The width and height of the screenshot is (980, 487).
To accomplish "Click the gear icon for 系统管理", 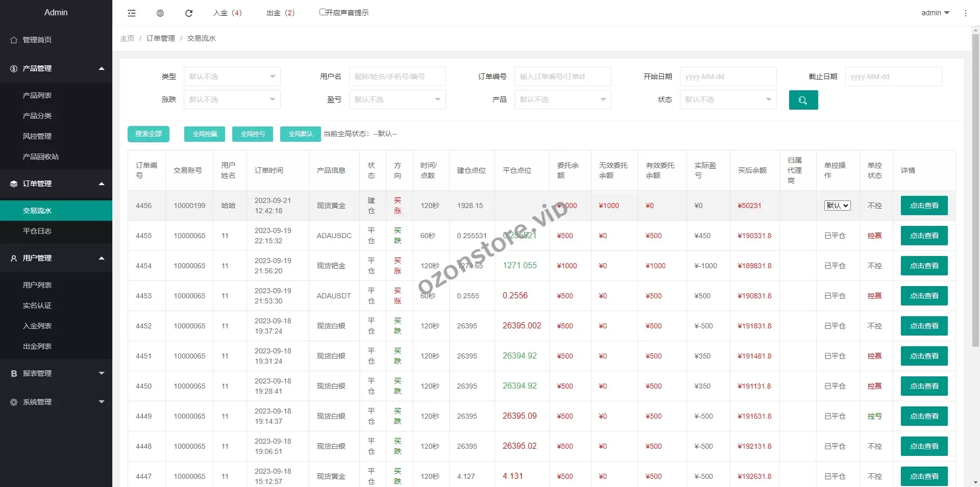I will (x=14, y=402).
